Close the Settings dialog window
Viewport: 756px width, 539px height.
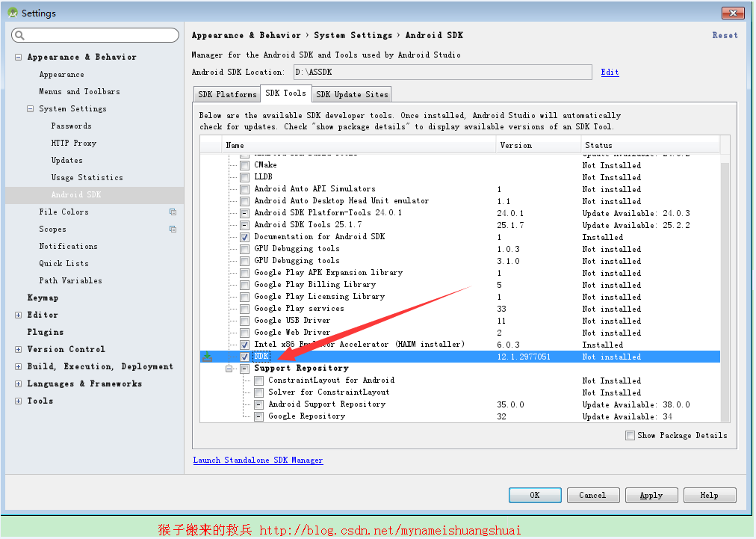(x=733, y=13)
